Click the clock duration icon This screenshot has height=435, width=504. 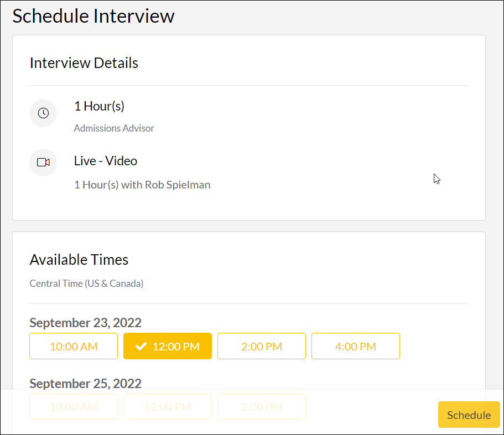click(43, 113)
